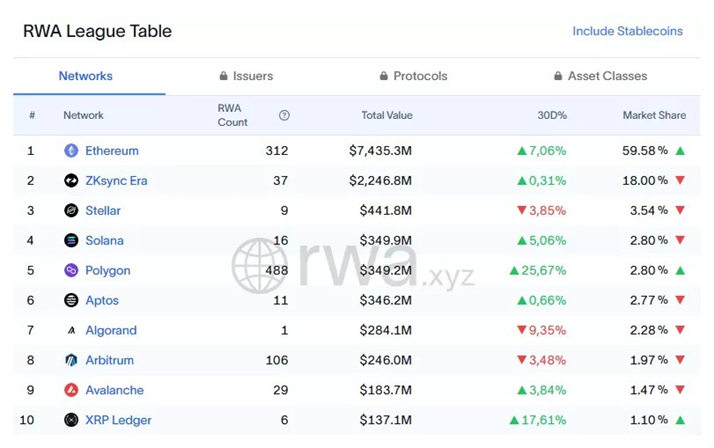The image size is (714, 448).
Task: Sort table by 30D% column header
Action: pyautogui.click(x=552, y=115)
